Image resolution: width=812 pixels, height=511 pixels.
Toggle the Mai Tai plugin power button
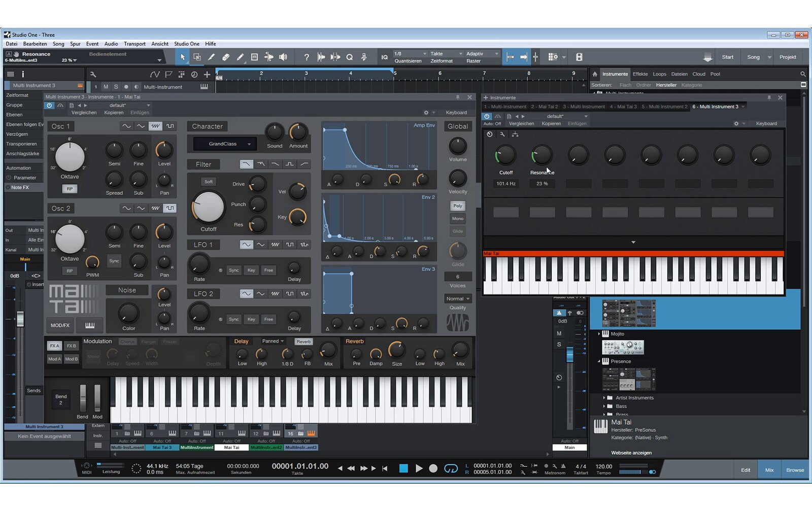49,106
